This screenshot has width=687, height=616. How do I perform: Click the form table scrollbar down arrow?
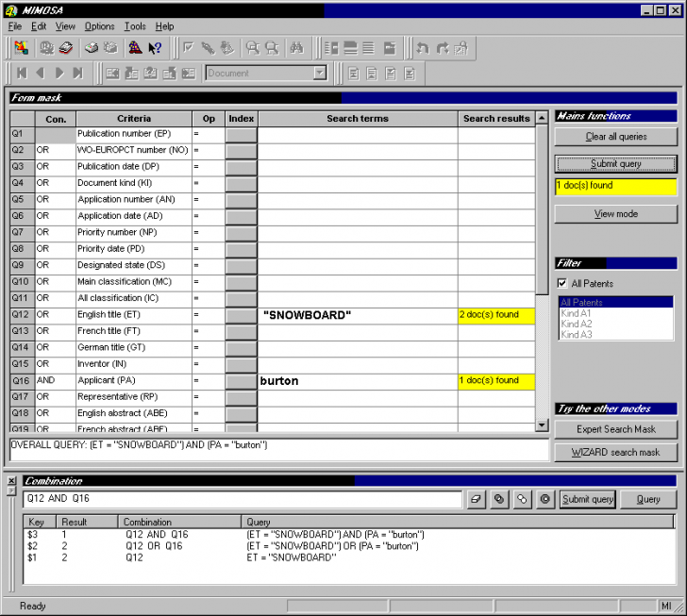542,425
